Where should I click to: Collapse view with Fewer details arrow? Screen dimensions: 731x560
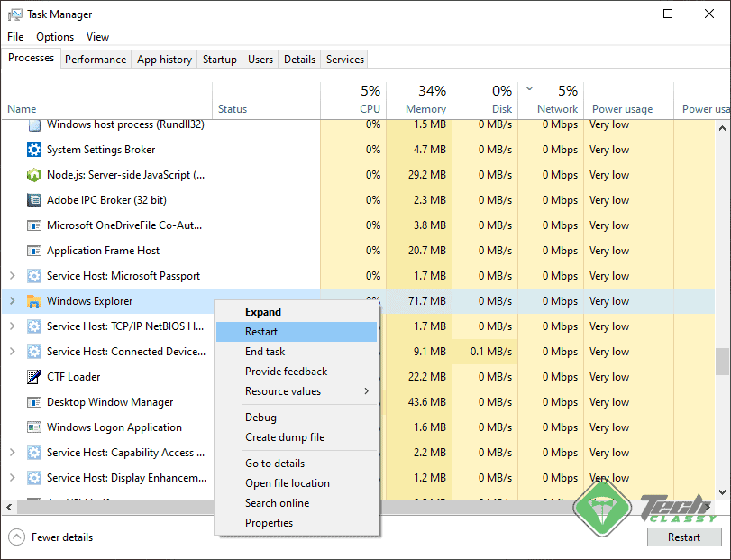(x=17, y=537)
